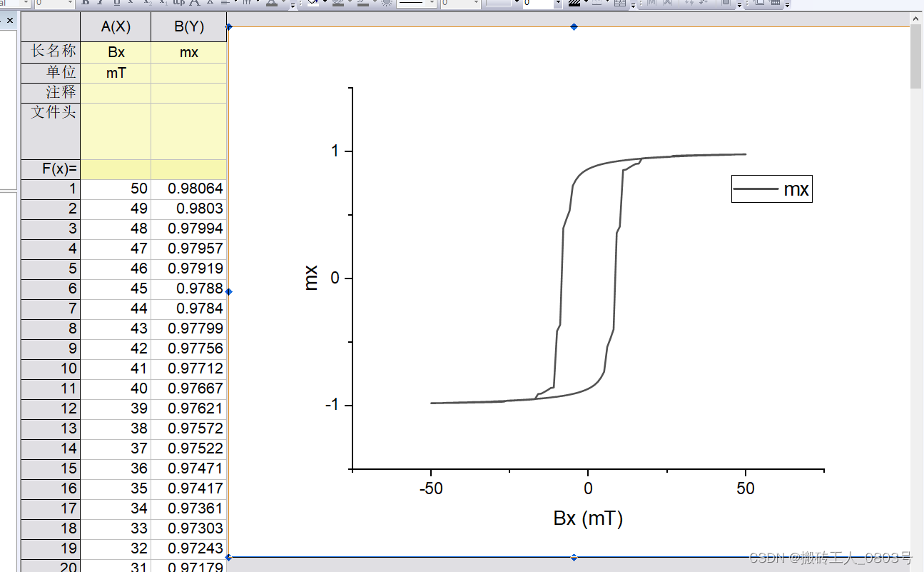Select cell containing 0.97243
924x572 pixels.
[x=189, y=548]
